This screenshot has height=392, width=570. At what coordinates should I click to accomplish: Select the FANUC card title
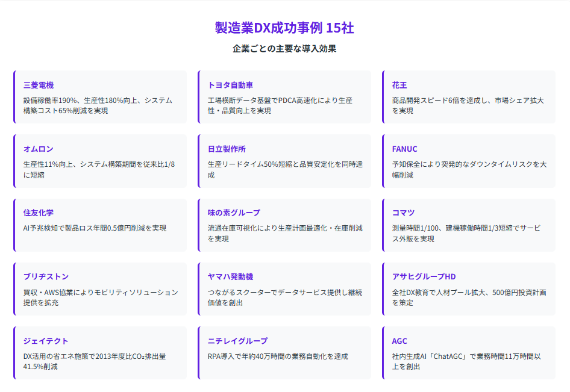[404, 149]
